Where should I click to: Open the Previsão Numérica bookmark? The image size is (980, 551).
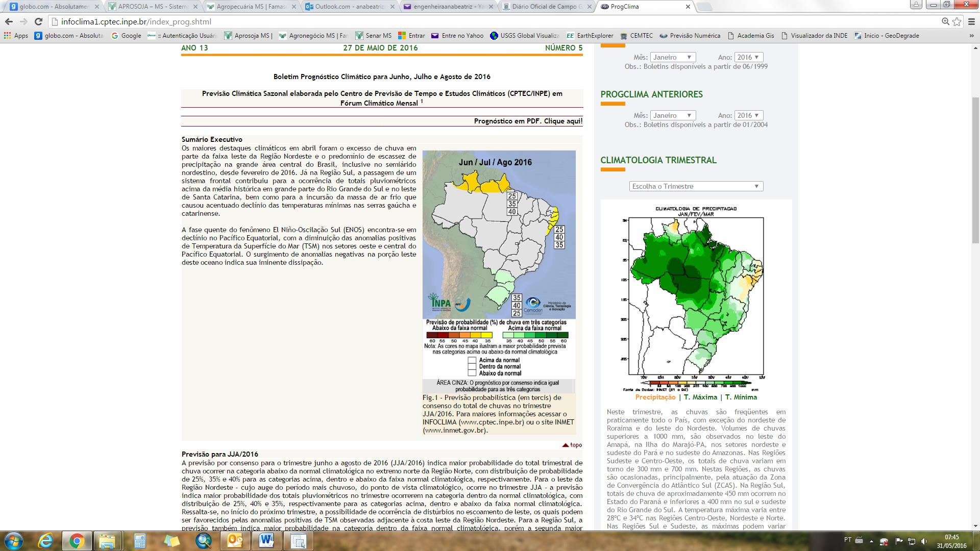tap(690, 36)
